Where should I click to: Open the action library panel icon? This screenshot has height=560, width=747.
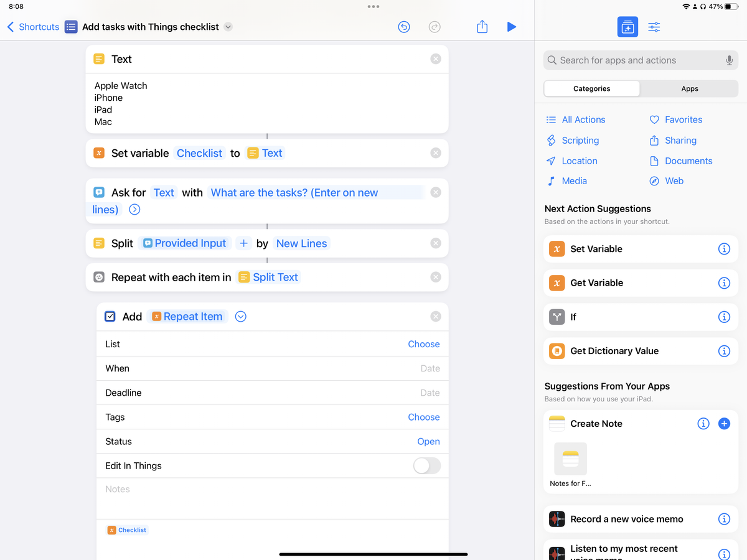[x=627, y=27]
